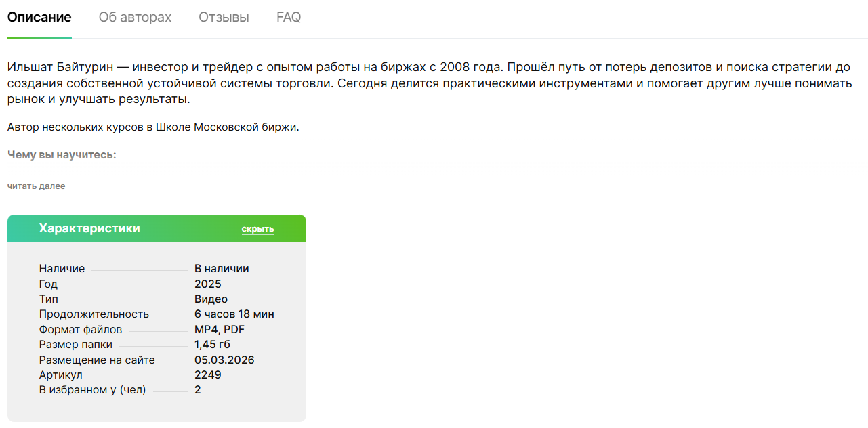
Task: Click the В избранном у (чел) label
Action: click(x=92, y=390)
